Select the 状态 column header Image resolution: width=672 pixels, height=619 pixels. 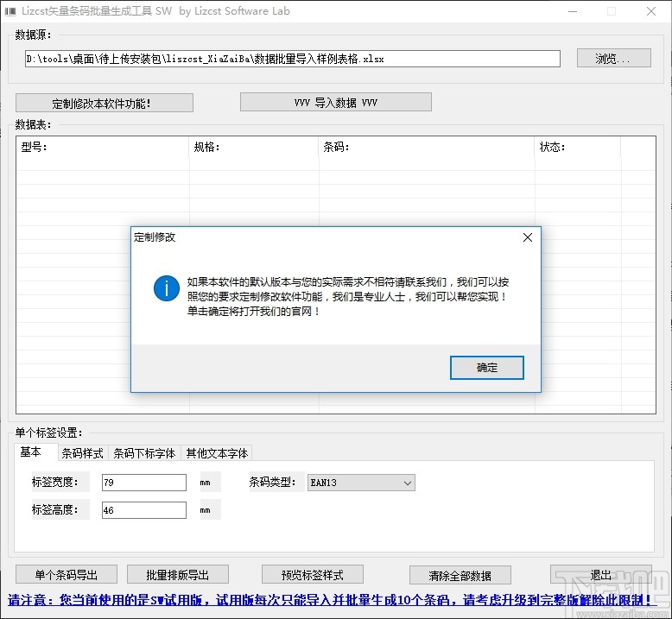578,147
